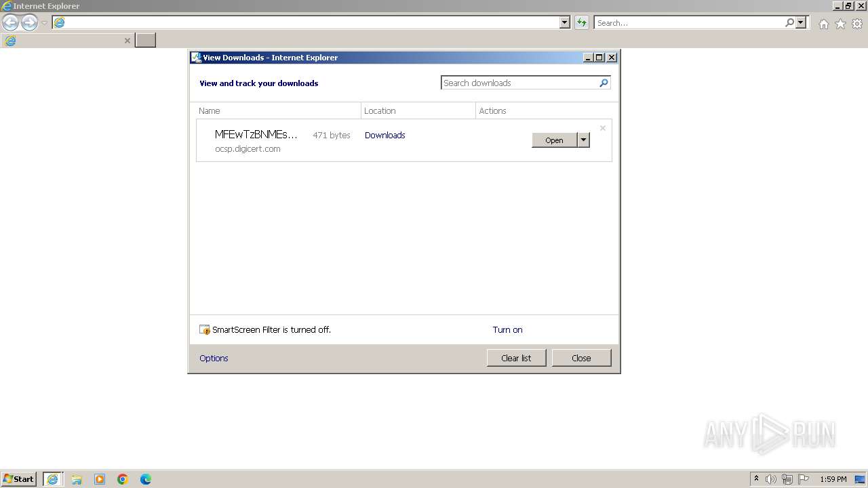Open Action Center flag tray icon
Viewport: 868px width, 488px height.
point(804,479)
